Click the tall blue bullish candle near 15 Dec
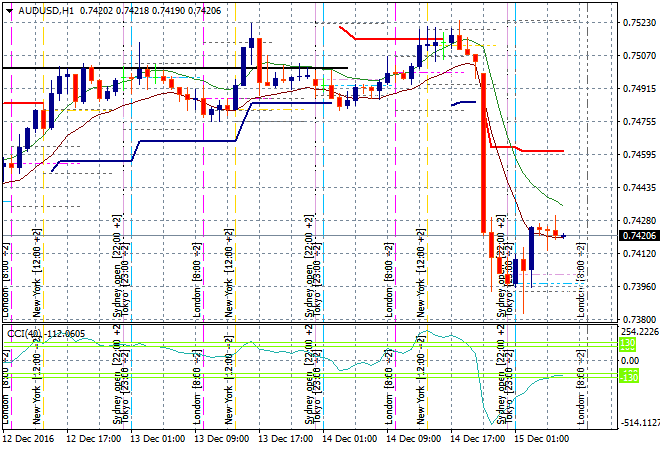This screenshot has width=660, height=450. [532, 248]
